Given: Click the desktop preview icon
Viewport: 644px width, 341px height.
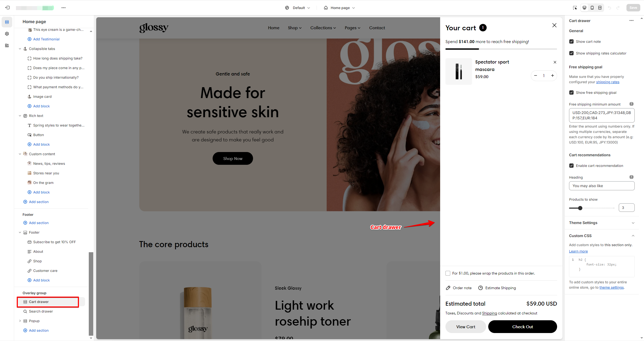Looking at the screenshot, I should [x=584, y=8].
